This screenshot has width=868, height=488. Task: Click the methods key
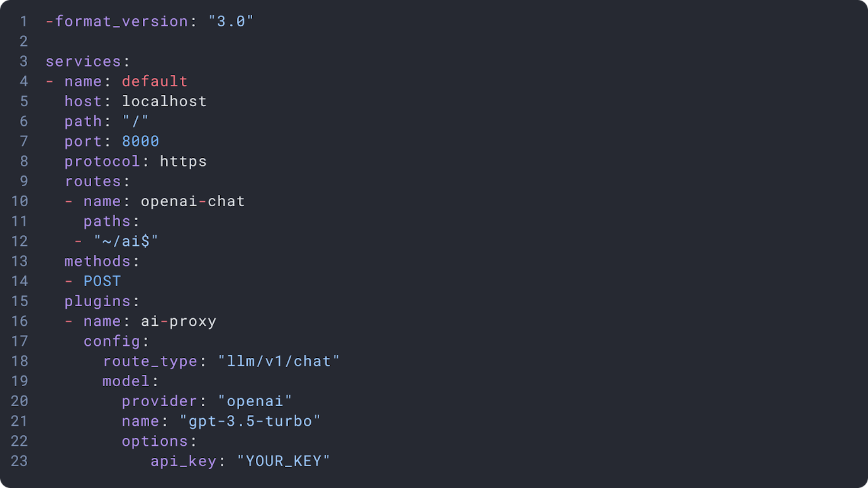[97, 262]
